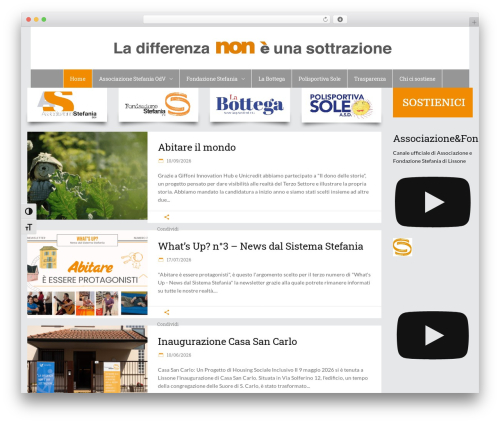Viewport: 500px width, 423px height.
Task: Open La Bottega menu item
Action: (x=272, y=79)
